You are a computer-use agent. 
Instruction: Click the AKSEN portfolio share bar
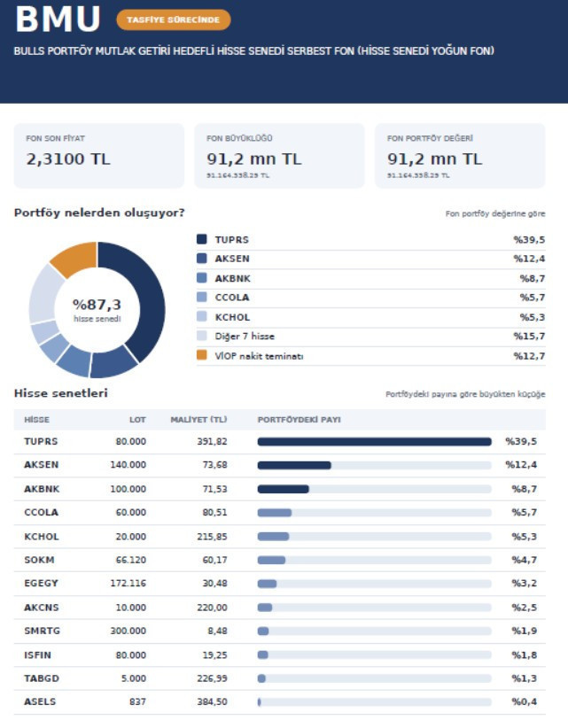[x=374, y=465]
